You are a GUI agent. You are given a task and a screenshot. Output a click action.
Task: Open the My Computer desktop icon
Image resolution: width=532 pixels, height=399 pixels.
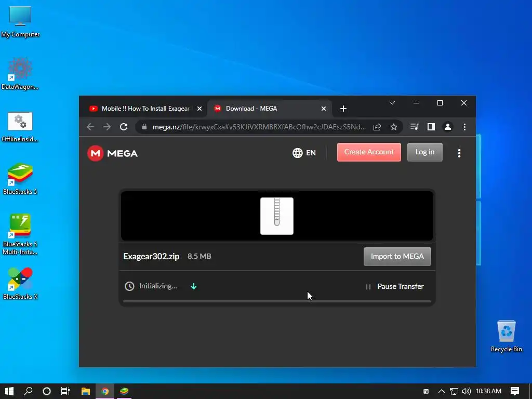(20, 22)
